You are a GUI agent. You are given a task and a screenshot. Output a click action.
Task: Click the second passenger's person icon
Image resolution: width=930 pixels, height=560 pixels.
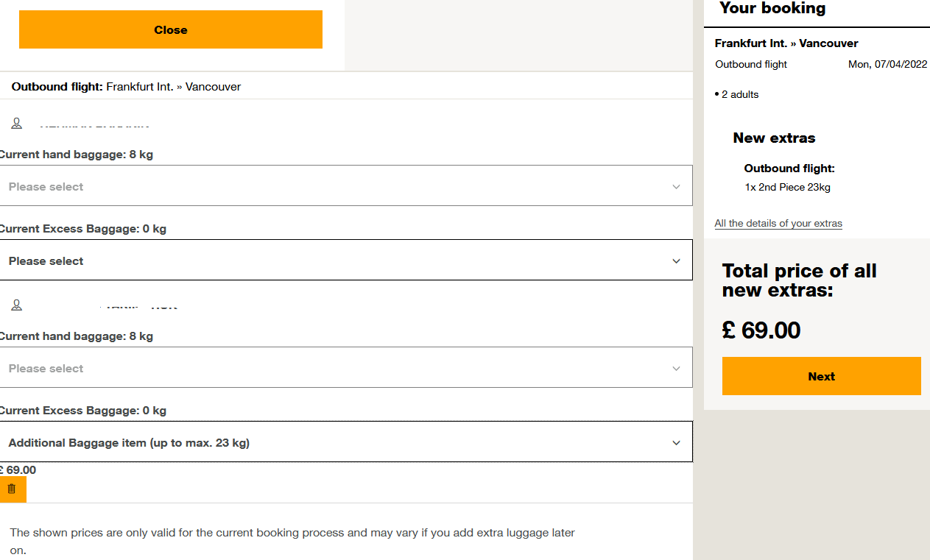pos(17,305)
